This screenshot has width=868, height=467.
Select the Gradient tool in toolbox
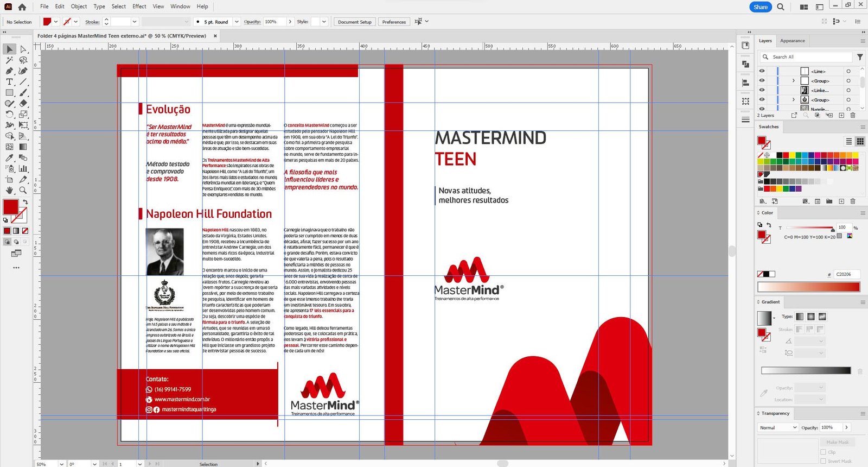[x=23, y=147]
